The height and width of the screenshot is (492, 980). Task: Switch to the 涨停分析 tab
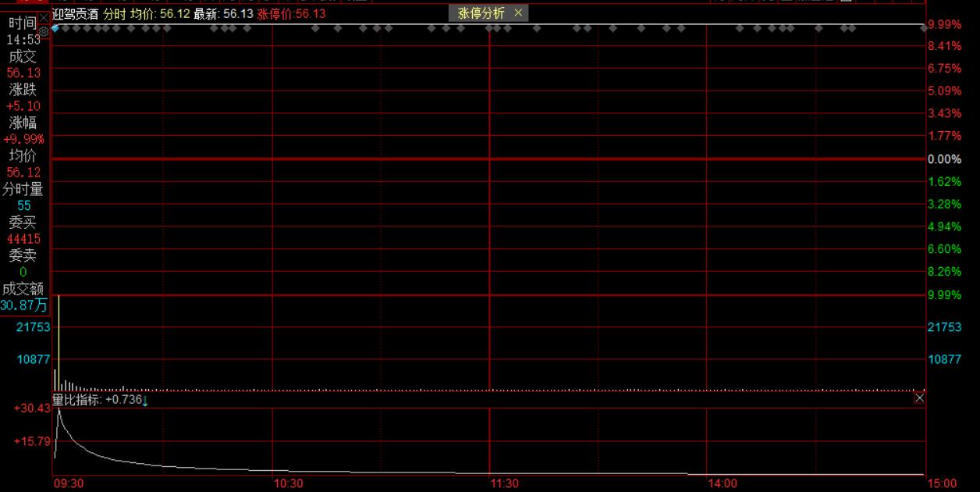click(x=478, y=13)
